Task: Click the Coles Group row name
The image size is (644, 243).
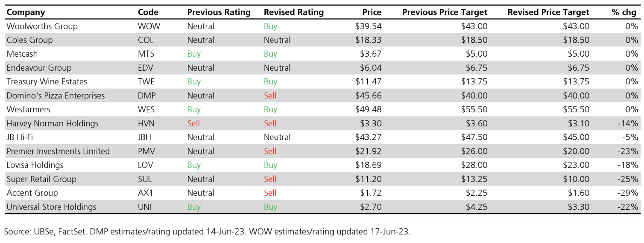Action: coord(29,40)
